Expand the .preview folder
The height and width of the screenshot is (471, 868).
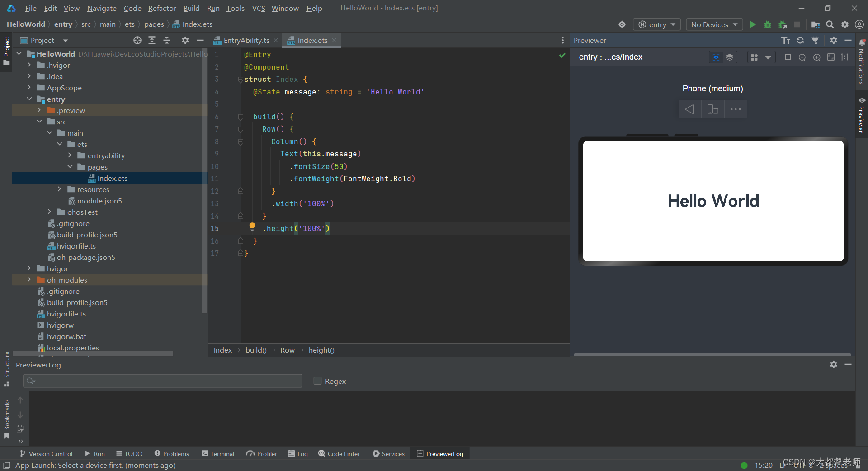pyautogui.click(x=39, y=110)
